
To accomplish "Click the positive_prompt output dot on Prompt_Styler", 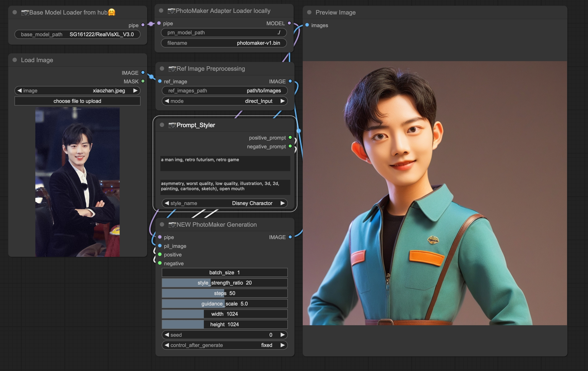I will [290, 137].
